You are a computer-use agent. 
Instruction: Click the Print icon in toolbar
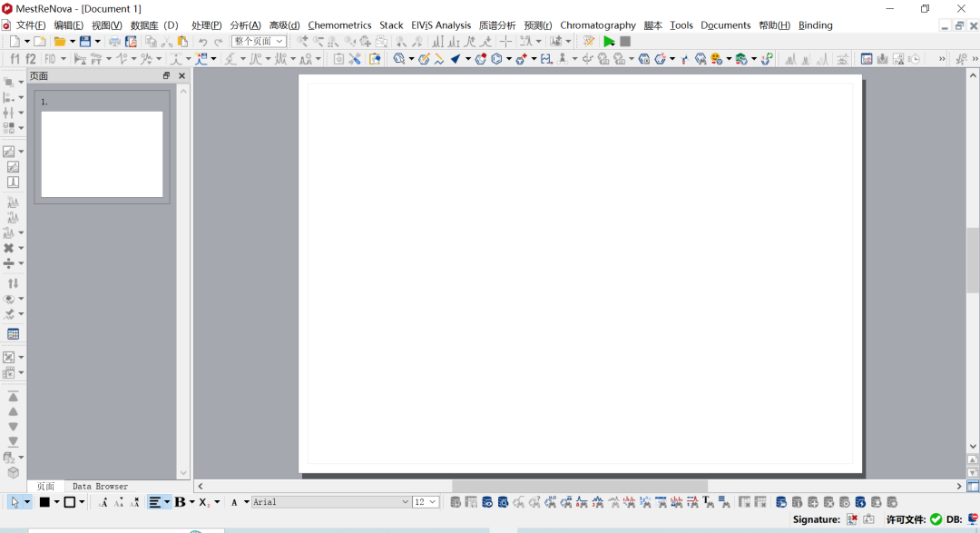pyautogui.click(x=114, y=42)
